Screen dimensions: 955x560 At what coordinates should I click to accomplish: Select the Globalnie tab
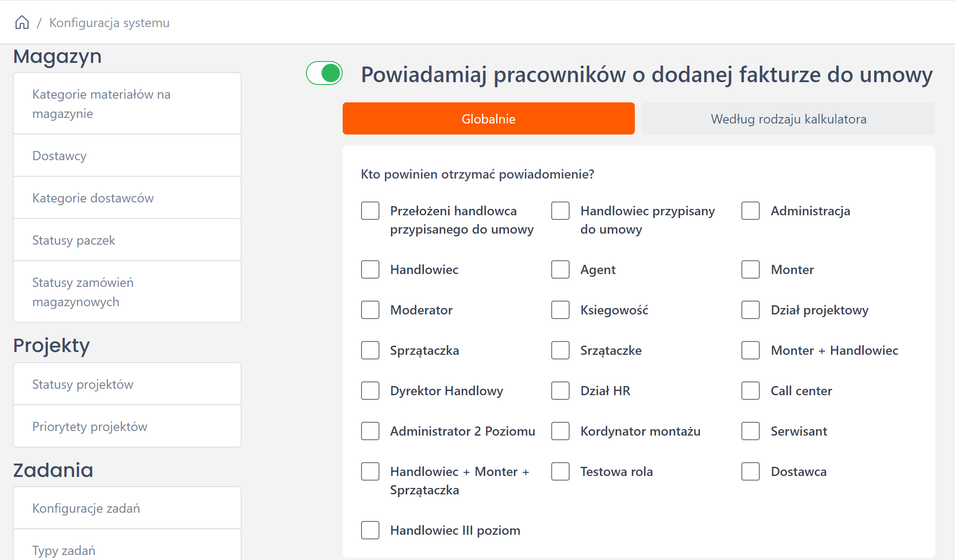[x=488, y=119]
